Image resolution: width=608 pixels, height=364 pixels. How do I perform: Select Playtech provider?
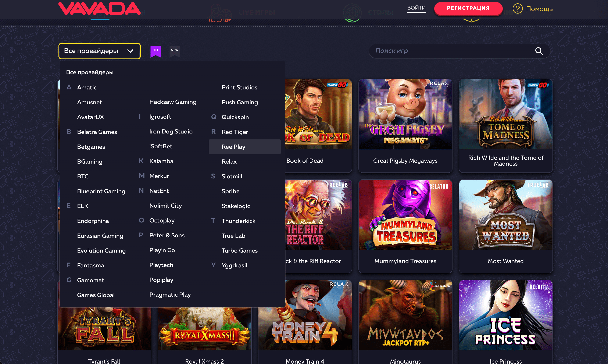pos(161,265)
